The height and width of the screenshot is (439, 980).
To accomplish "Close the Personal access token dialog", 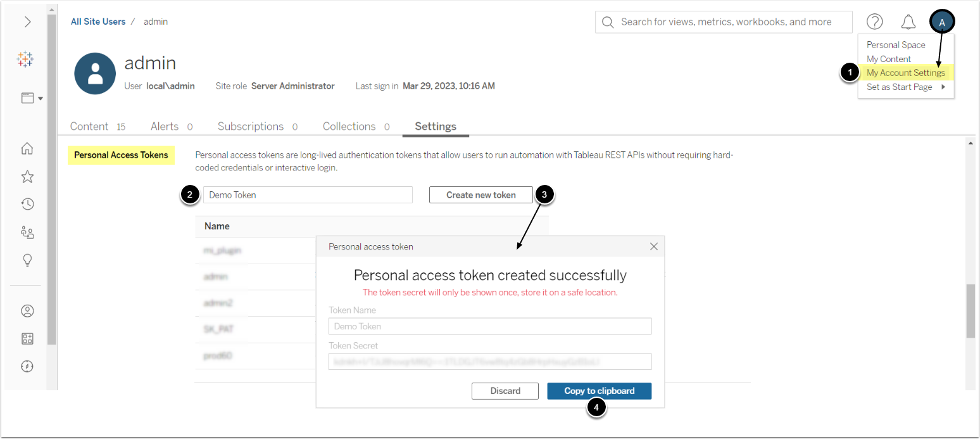I will click(x=654, y=246).
